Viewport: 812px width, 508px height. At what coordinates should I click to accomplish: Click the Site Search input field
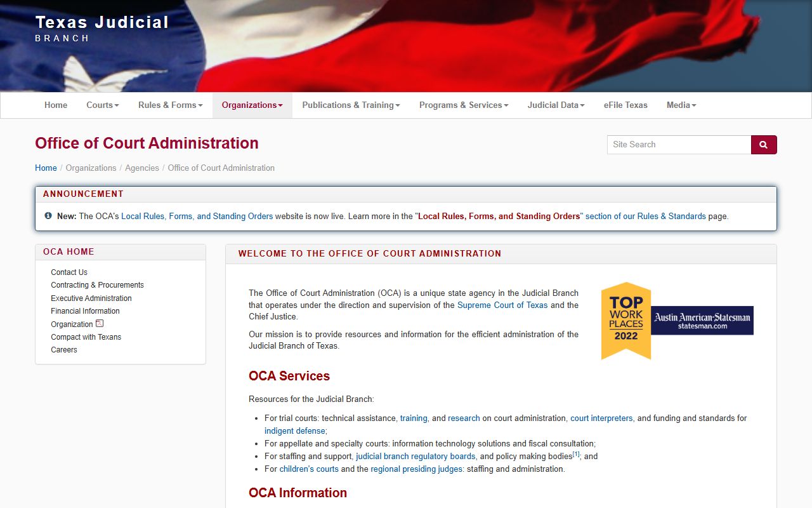pyautogui.click(x=679, y=145)
